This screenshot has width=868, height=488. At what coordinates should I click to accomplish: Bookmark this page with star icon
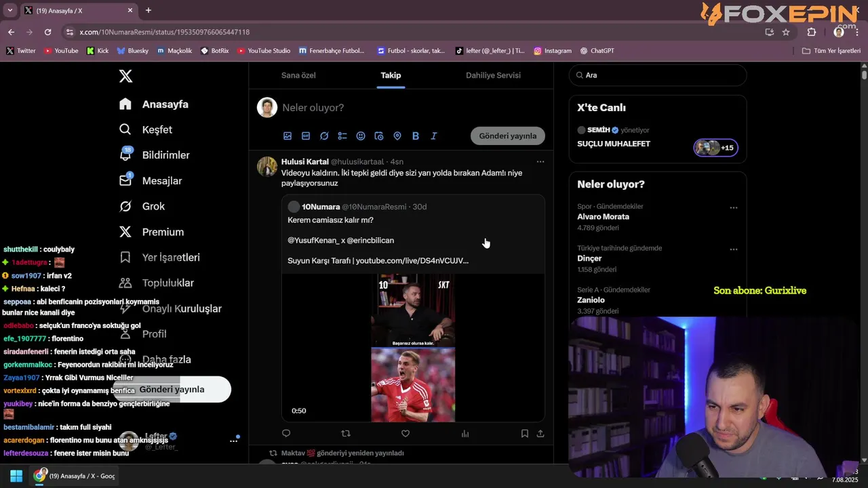tap(786, 32)
